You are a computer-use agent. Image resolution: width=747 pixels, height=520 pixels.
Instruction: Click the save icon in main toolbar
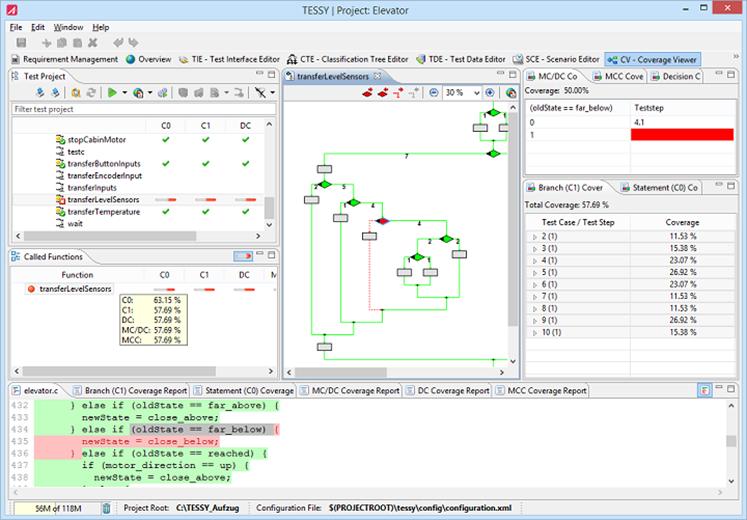(x=19, y=42)
